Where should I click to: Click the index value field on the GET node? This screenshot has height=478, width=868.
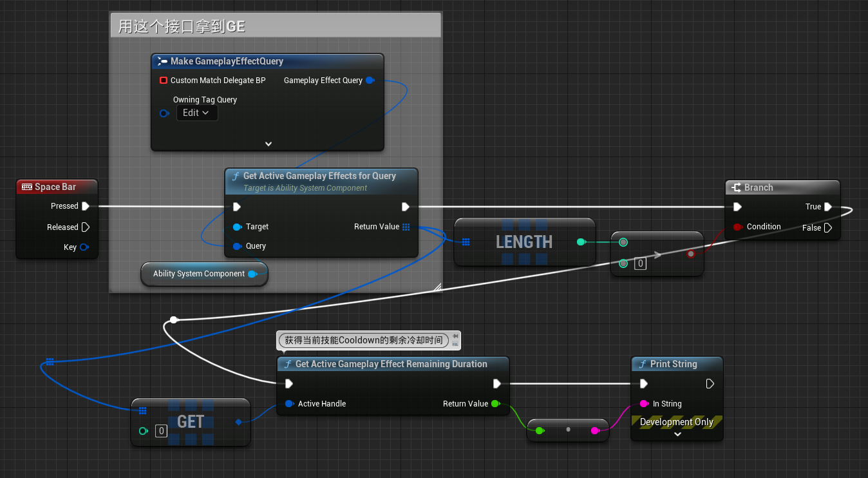162,431
